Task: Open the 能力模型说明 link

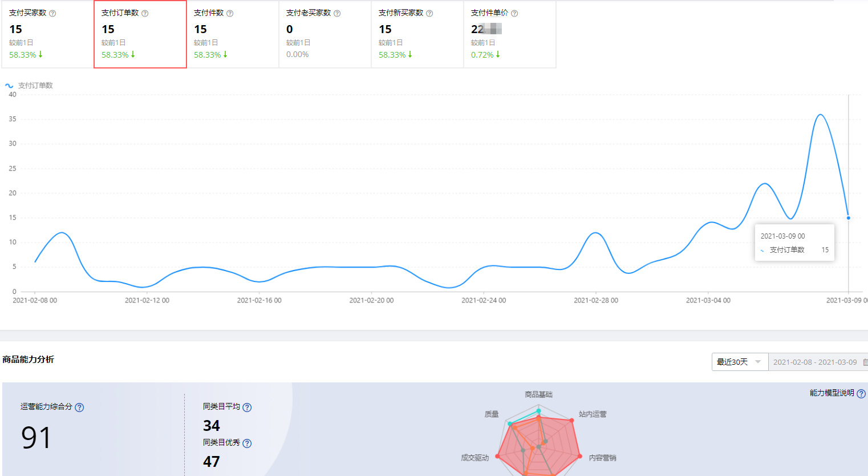Action: (x=832, y=393)
